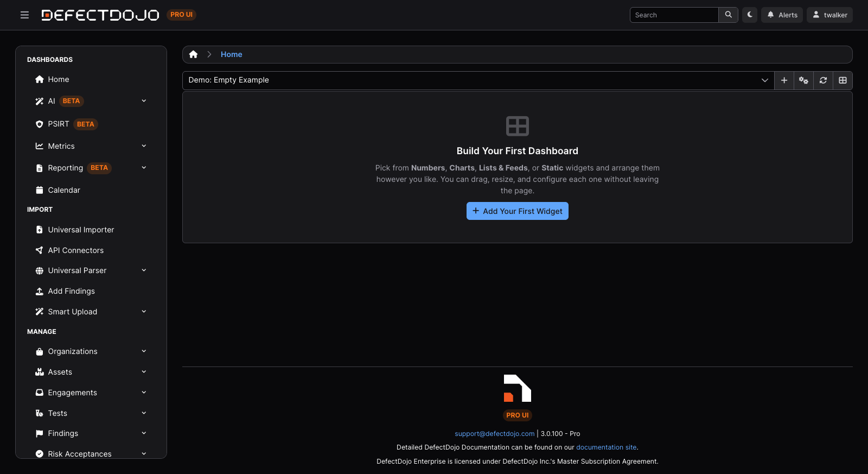Expand the Risk Acceptances chevron

(144, 454)
